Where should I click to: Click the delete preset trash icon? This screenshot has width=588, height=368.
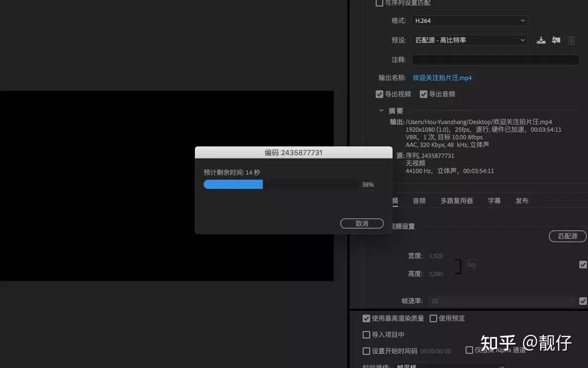click(x=571, y=40)
